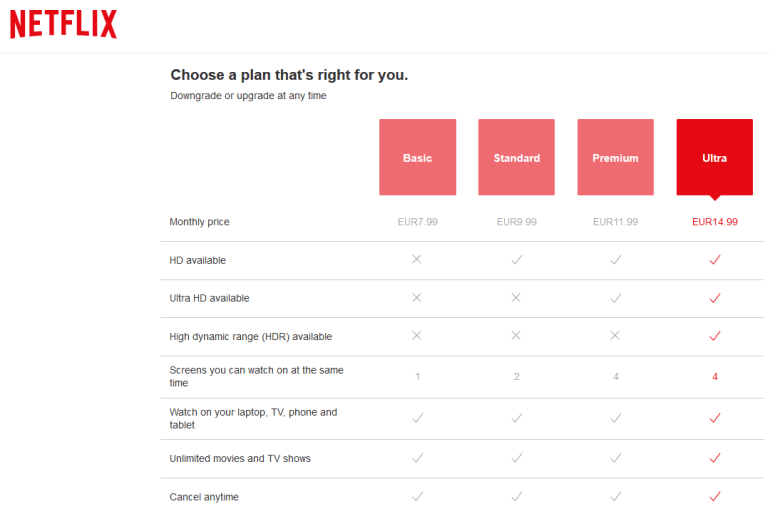Click the Premium plan price EUR11.99
Viewport: 770px width, 514px height.
pos(615,222)
